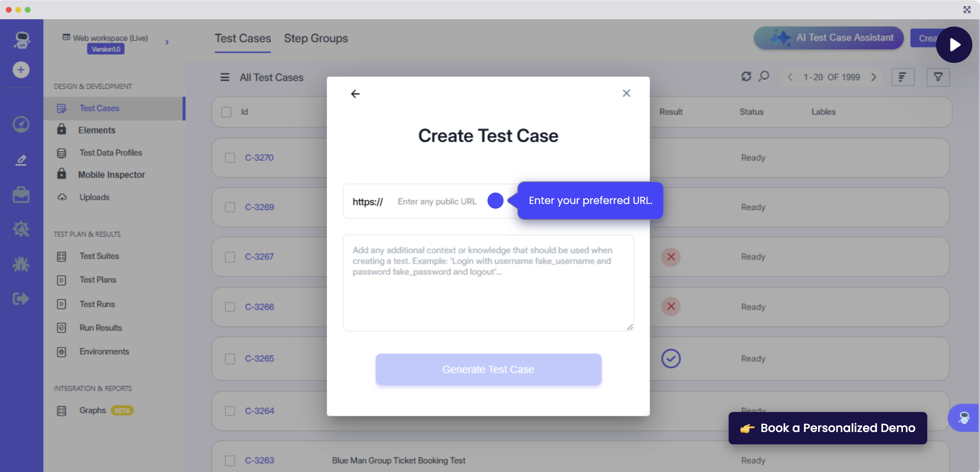Close the Create Test Case dialog
This screenshot has width=980, height=472.
coord(626,93)
